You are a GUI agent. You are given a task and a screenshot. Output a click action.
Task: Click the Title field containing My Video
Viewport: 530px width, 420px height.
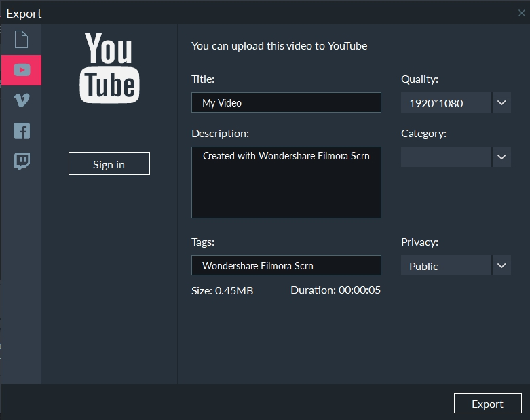tap(286, 102)
